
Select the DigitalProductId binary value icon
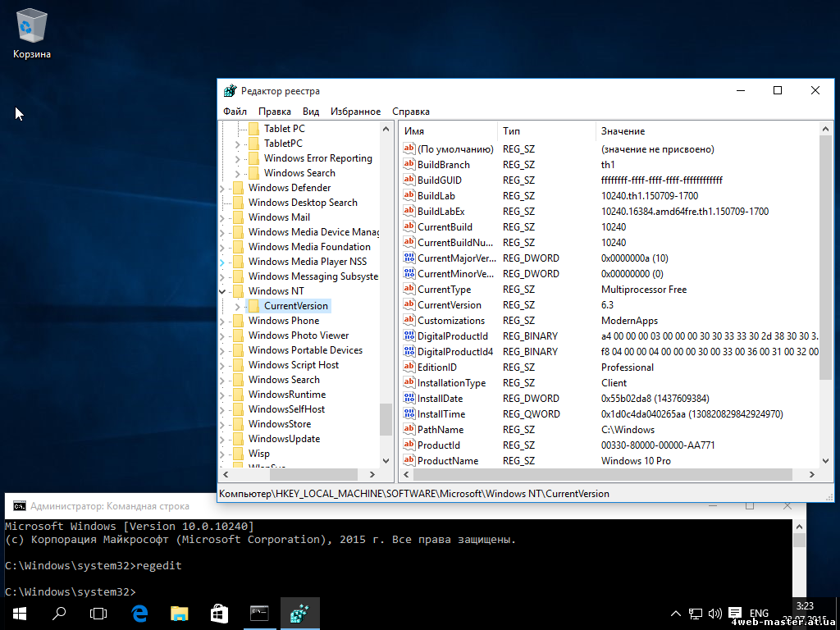[409, 336]
